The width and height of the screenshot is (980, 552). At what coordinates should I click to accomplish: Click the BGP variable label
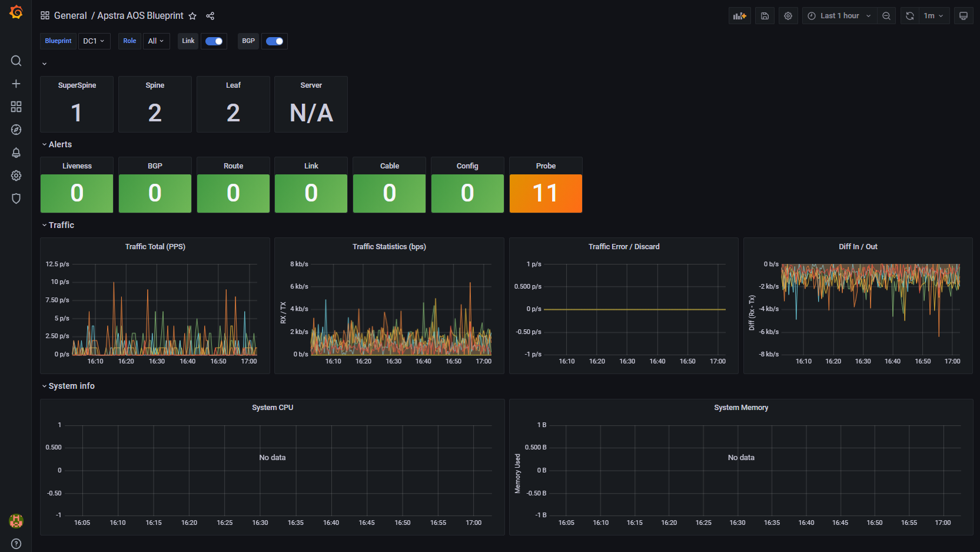click(248, 41)
